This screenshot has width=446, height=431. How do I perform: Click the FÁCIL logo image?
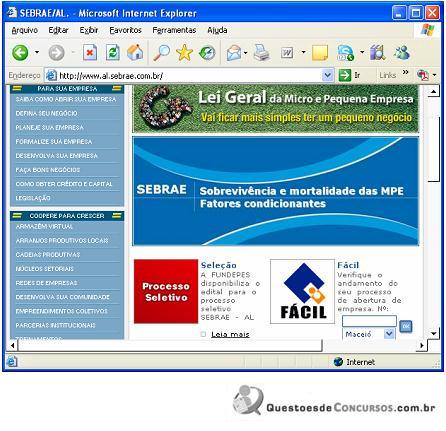[302, 291]
